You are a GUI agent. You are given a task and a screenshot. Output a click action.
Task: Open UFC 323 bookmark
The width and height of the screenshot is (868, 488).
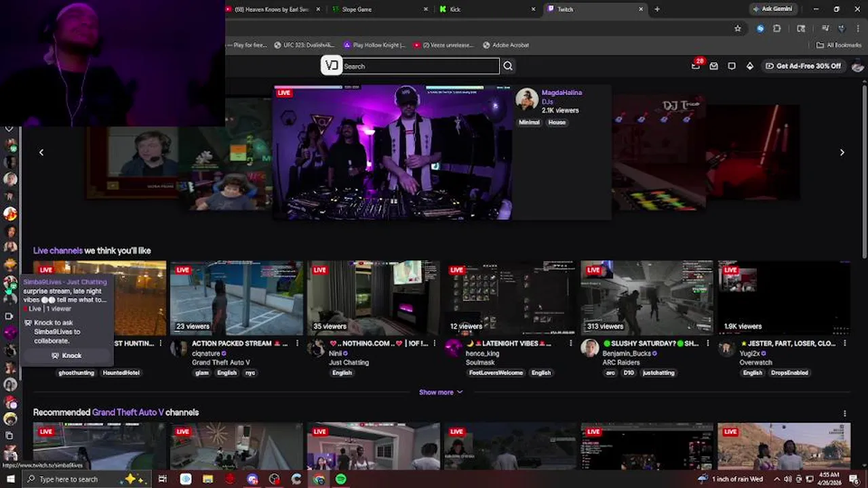304,45
